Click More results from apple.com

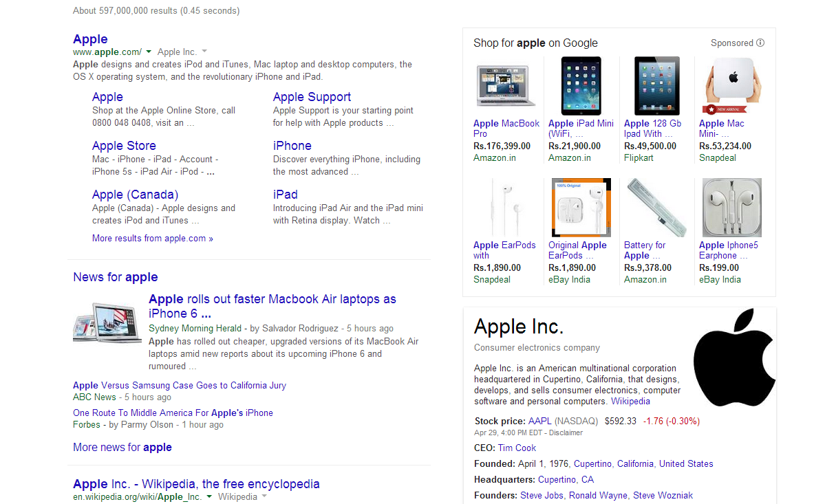(153, 239)
